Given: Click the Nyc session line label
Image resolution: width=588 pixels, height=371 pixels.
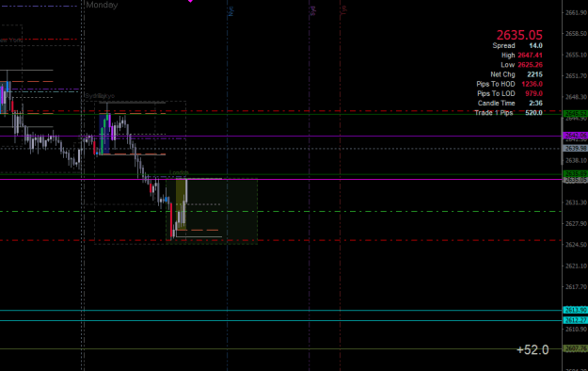Looking at the screenshot, I should pos(230,11).
